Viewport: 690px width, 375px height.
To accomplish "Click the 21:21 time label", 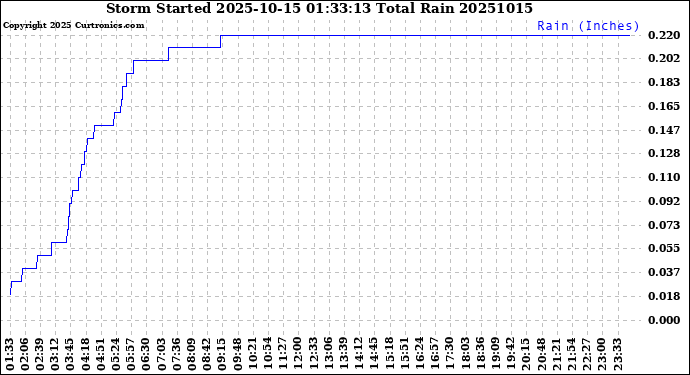I will pyautogui.click(x=556, y=355).
